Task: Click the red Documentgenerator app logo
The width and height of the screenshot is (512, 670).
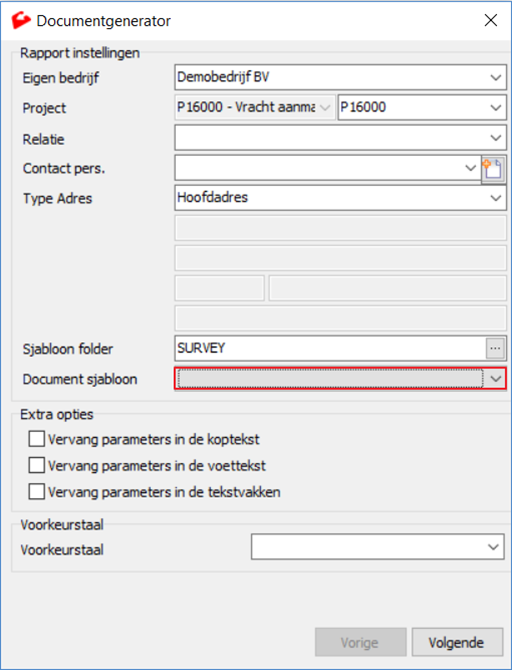Action: click(21, 20)
